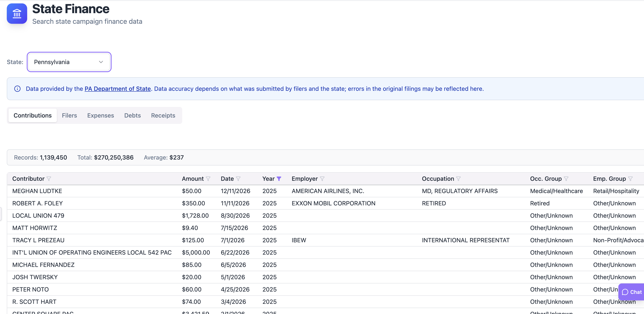644x314 pixels.
Task: Select the ROBERT A. FOLEY contributor cell
Action: (x=38, y=203)
